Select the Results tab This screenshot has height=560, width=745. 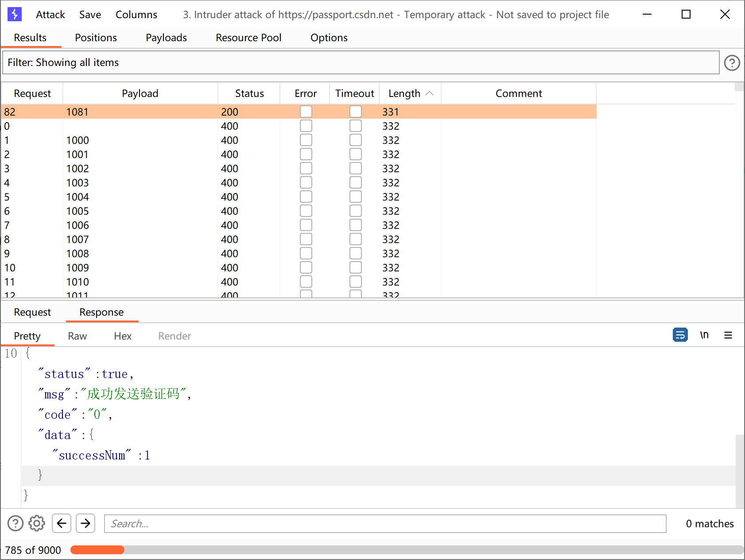(30, 38)
